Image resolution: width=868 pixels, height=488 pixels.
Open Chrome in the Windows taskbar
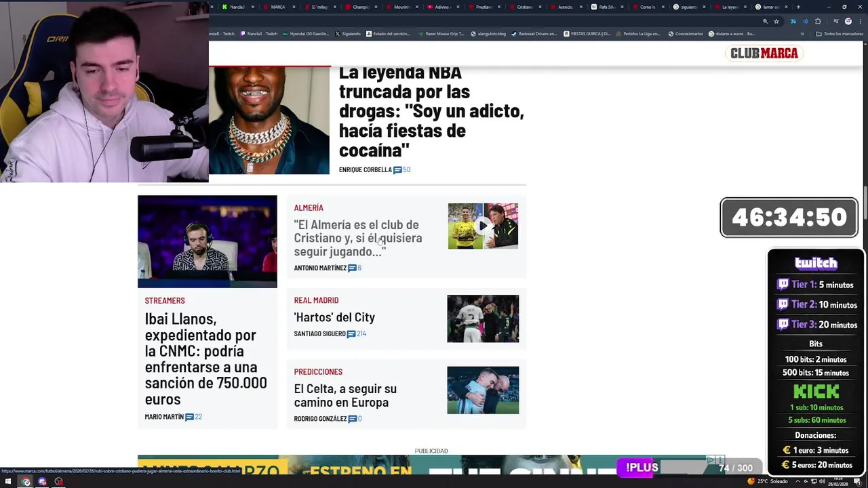26,482
